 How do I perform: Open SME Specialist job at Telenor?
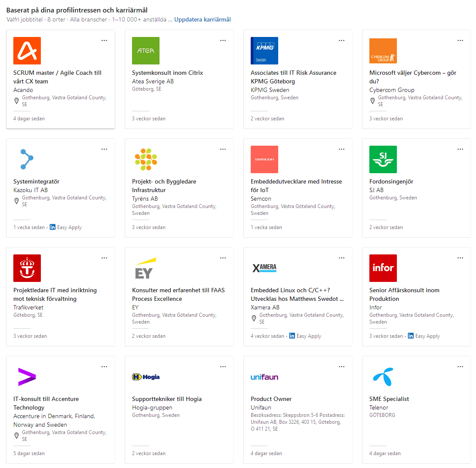coord(389,399)
